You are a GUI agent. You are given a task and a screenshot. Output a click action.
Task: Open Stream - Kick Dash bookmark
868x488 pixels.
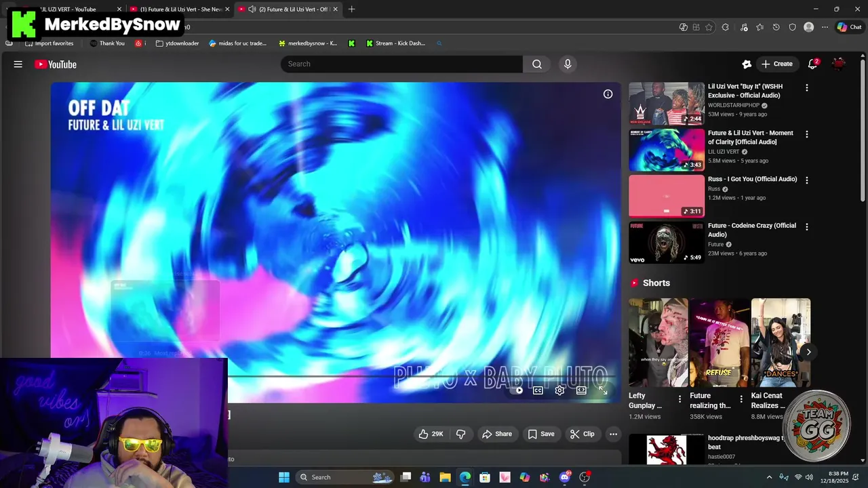click(396, 43)
